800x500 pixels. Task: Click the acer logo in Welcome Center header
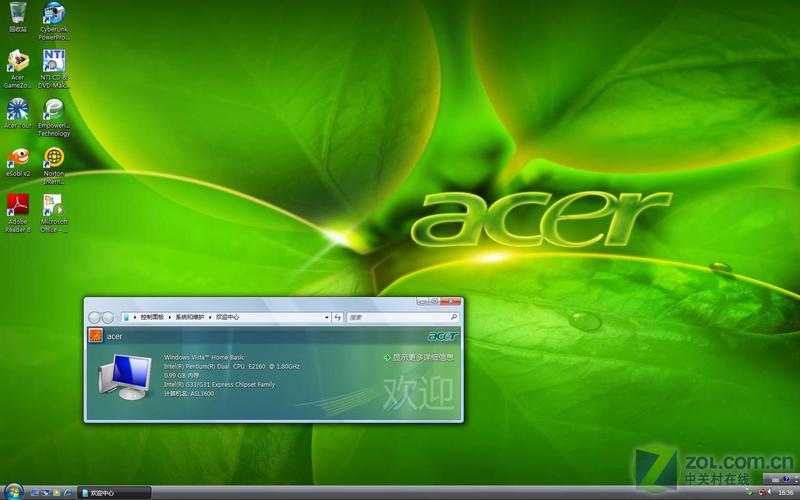coord(442,336)
